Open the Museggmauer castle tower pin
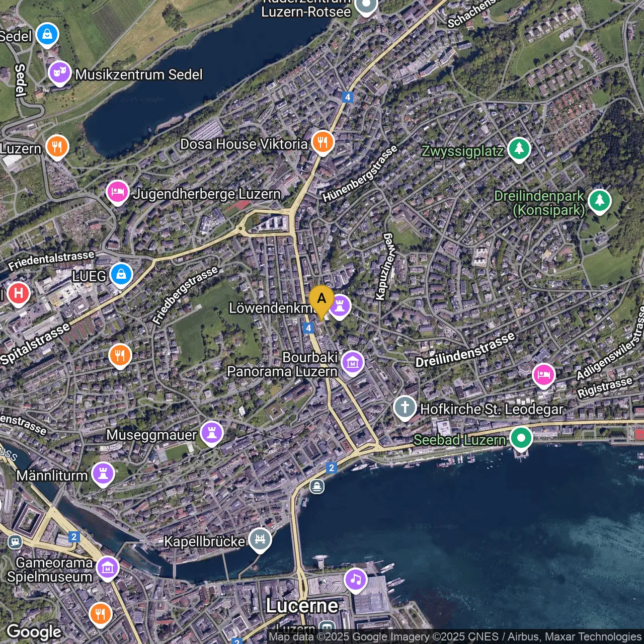Viewport: 644px width, 644px height. coord(212,433)
